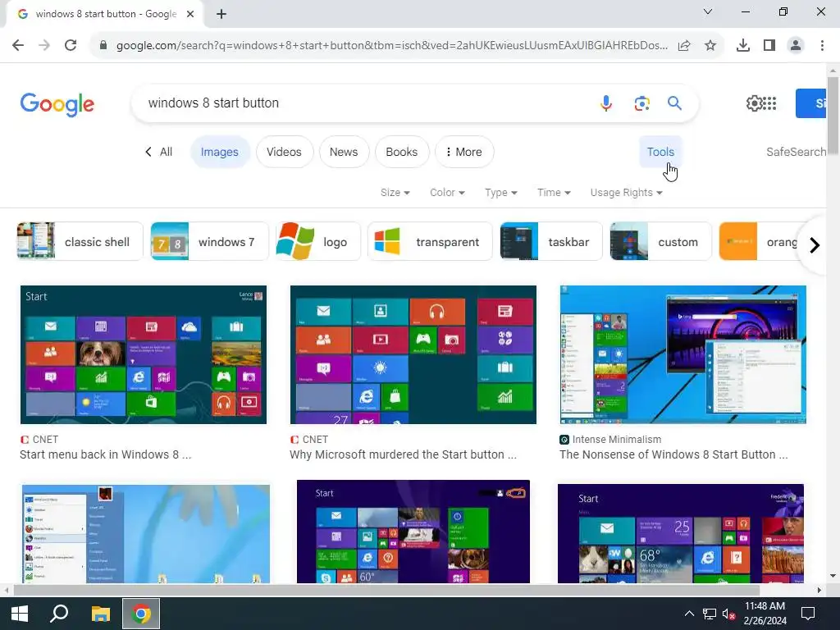Click the tab search chevron icon
This screenshot has height=630, width=840.
[708, 11]
